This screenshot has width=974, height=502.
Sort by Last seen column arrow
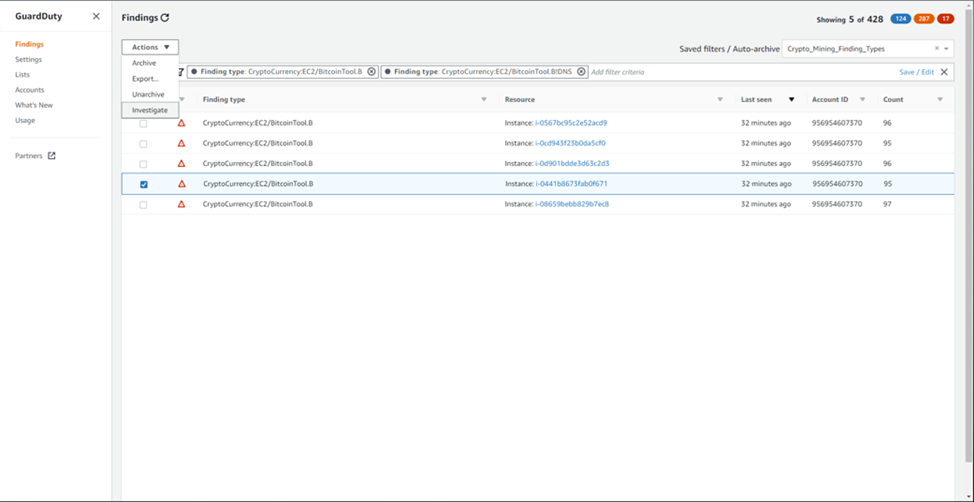[x=791, y=99]
